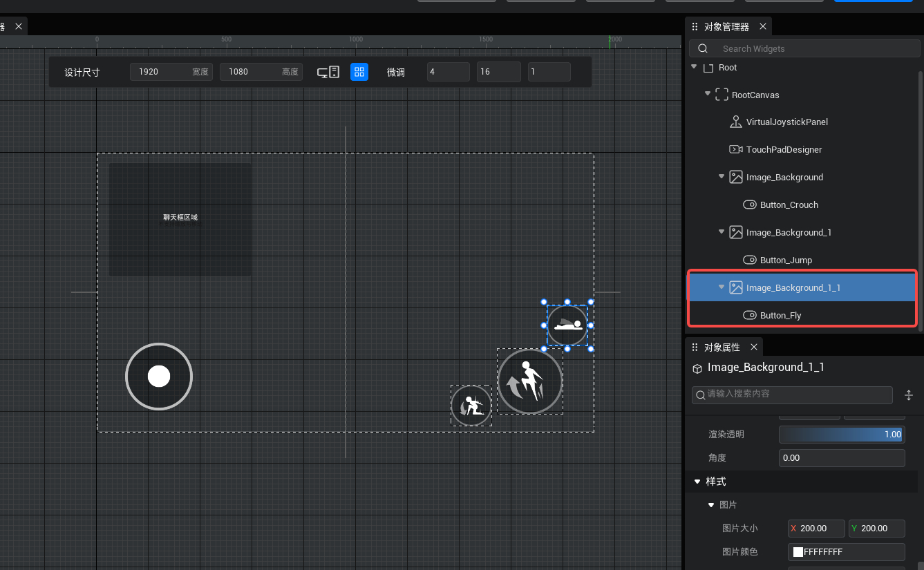
Task: Click the 图片大小 X value field
Action: [816, 529]
